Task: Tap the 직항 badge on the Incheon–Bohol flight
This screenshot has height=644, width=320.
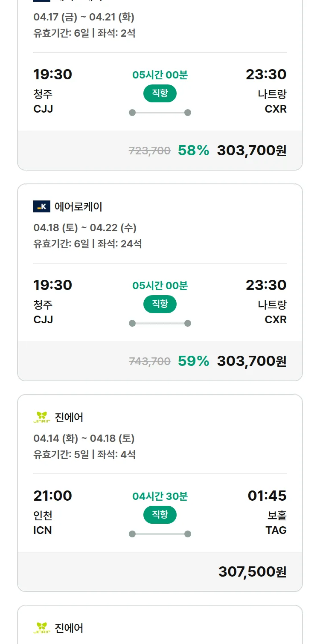Action: pyautogui.click(x=160, y=515)
